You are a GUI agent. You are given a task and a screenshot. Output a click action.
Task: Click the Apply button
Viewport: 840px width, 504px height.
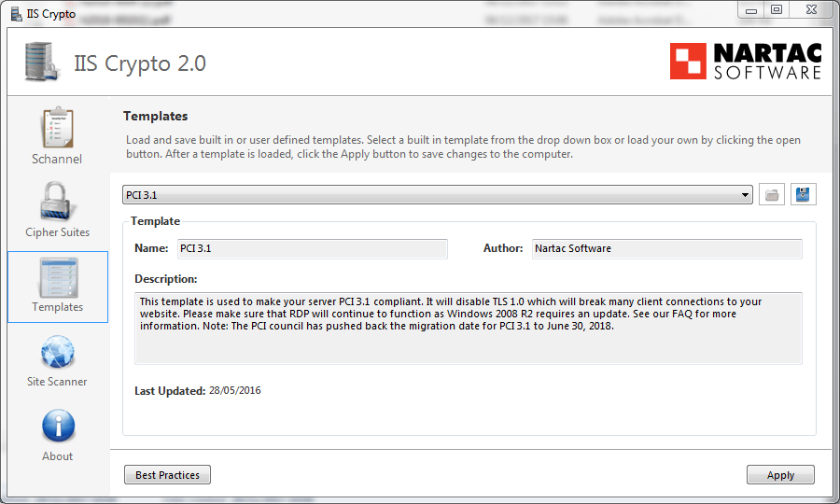tap(780, 475)
